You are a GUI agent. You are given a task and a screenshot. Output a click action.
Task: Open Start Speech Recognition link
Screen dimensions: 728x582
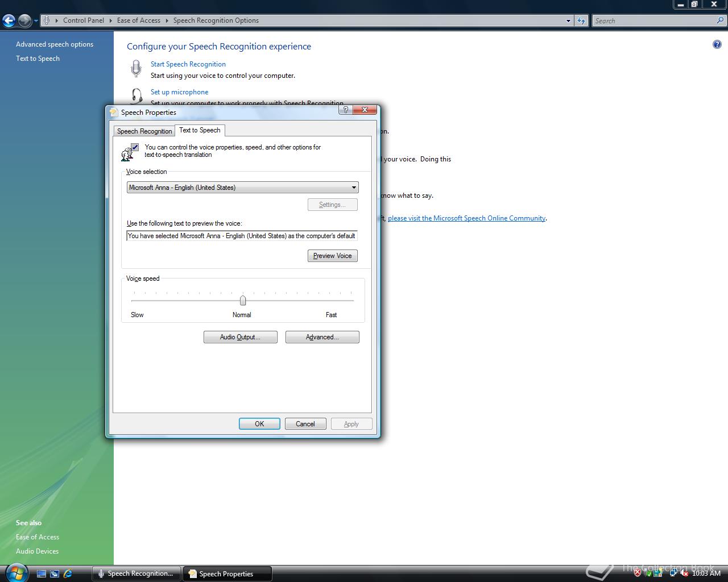[188, 64]
